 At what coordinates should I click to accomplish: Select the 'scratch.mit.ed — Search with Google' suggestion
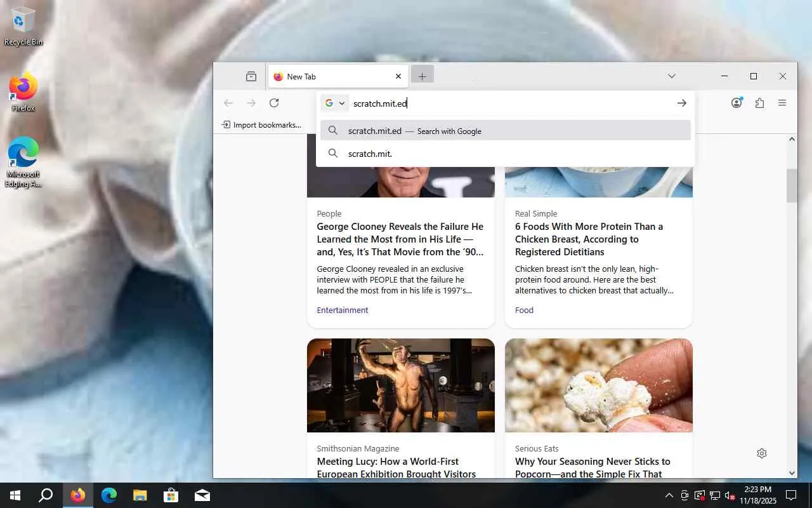point(506,131)
